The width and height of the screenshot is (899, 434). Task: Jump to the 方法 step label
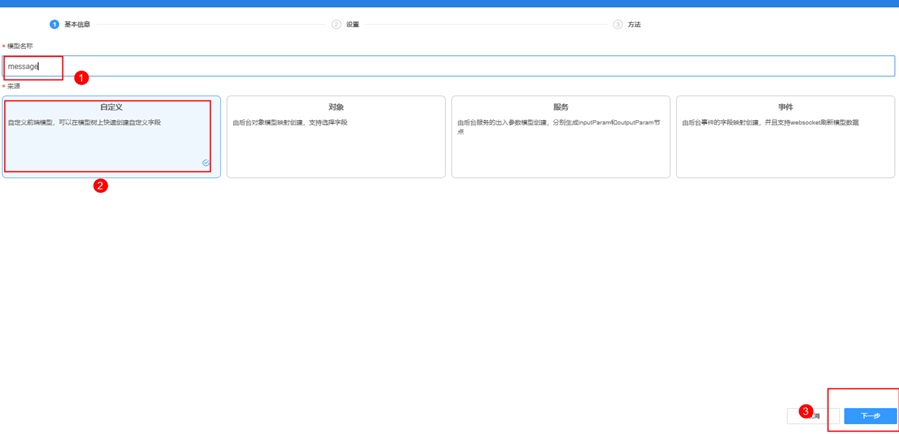pyautogui.click(x=634, y=24)
